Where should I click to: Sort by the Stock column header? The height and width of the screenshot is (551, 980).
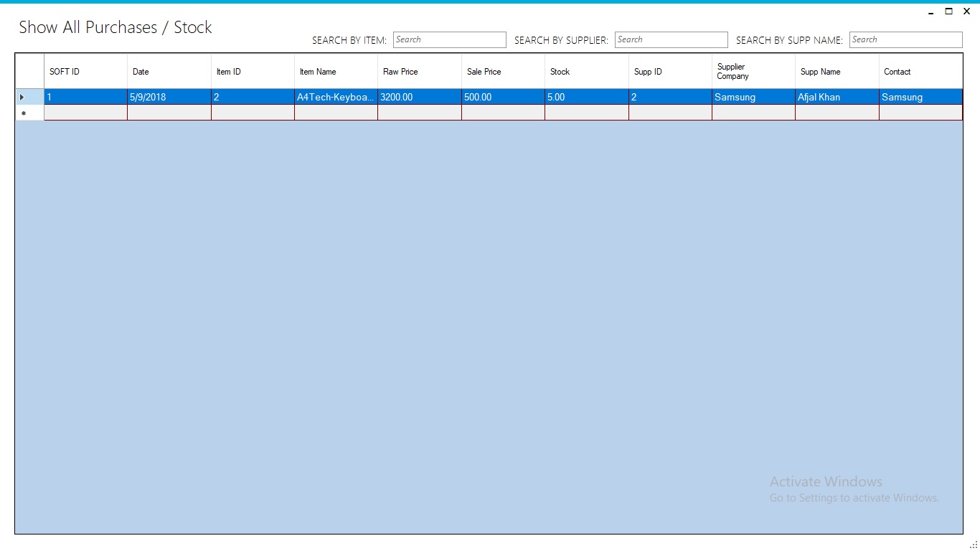point(587,72)
